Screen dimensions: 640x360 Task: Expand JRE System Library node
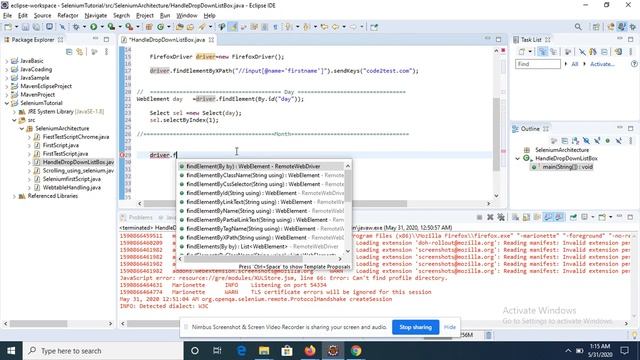pos(14,112)
